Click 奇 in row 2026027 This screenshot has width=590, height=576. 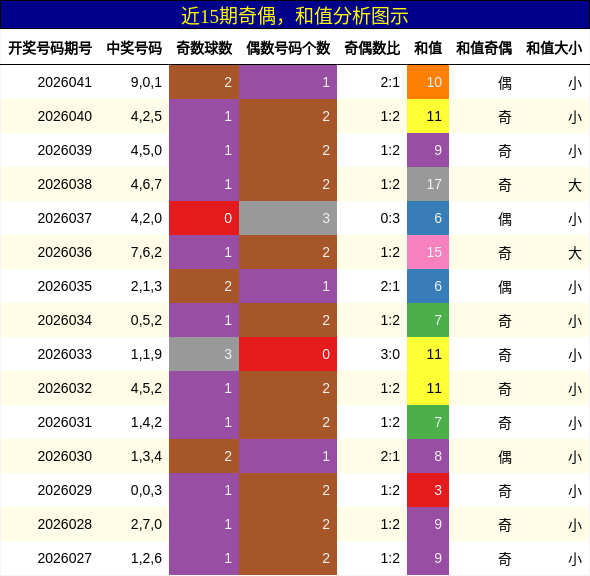click(505, 559)
